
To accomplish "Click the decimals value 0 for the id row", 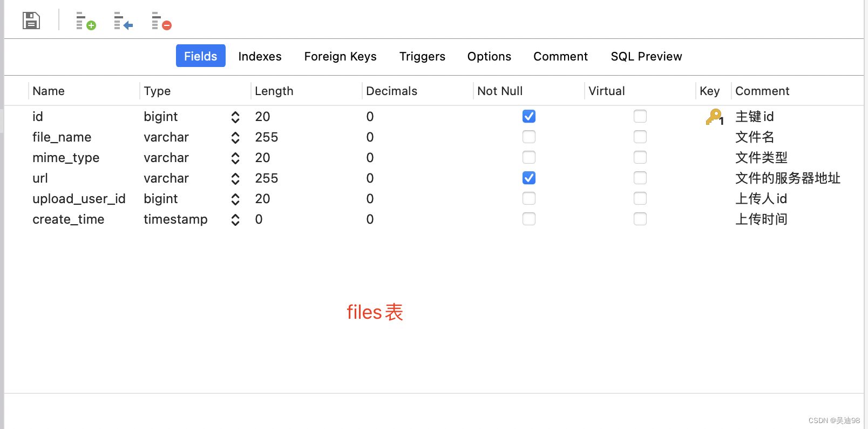I will point(370,117).
